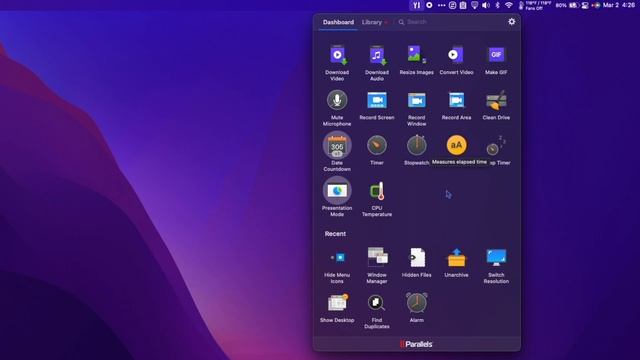The image size is (640, 360).
Task: Click the yellow aA tool icon
Action: click(456, 145)
